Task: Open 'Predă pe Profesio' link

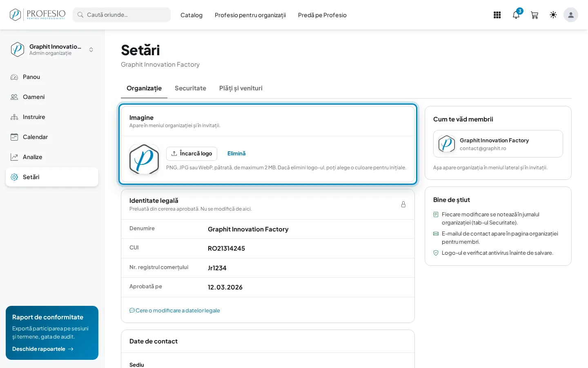Action: (x=322, y=15)
